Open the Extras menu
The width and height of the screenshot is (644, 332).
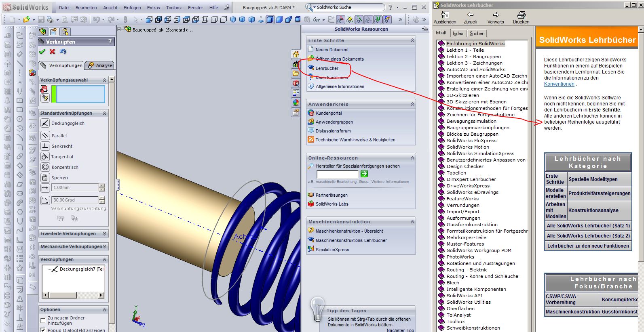tap(154, 8)
